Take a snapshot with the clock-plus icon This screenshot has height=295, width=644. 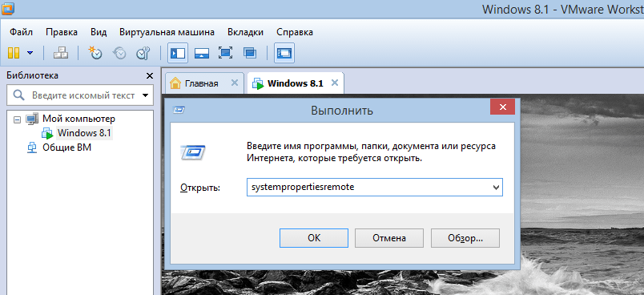click(95, 53)
